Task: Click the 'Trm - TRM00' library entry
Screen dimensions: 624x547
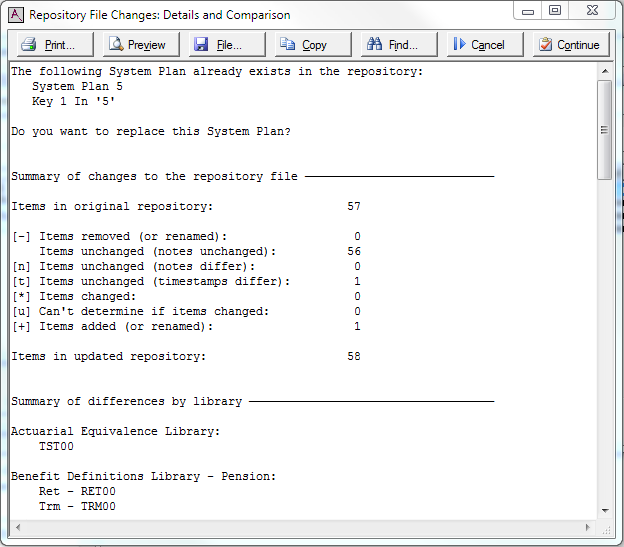Action: pyautogui.click(x=77, y=506)
